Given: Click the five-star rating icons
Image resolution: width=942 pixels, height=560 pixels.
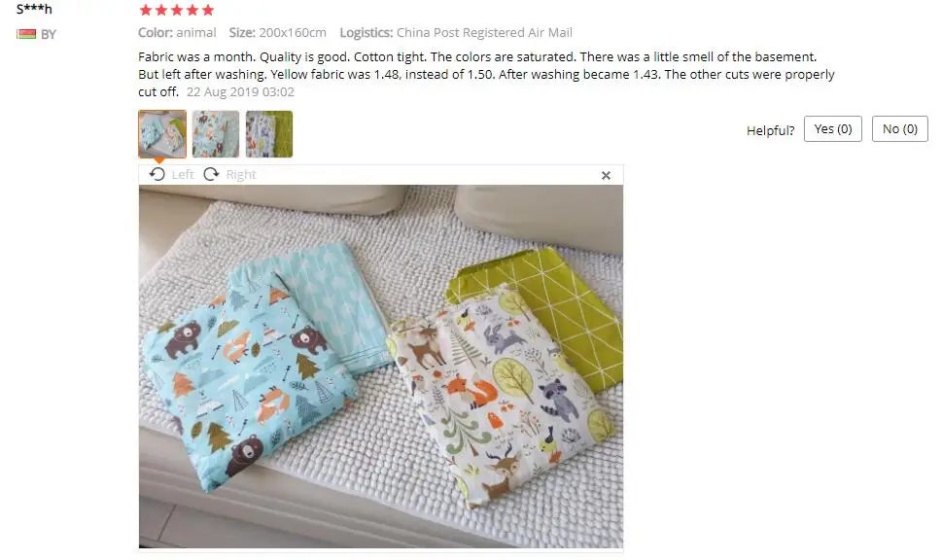Looking at the screenshot, I should [177, 11].
